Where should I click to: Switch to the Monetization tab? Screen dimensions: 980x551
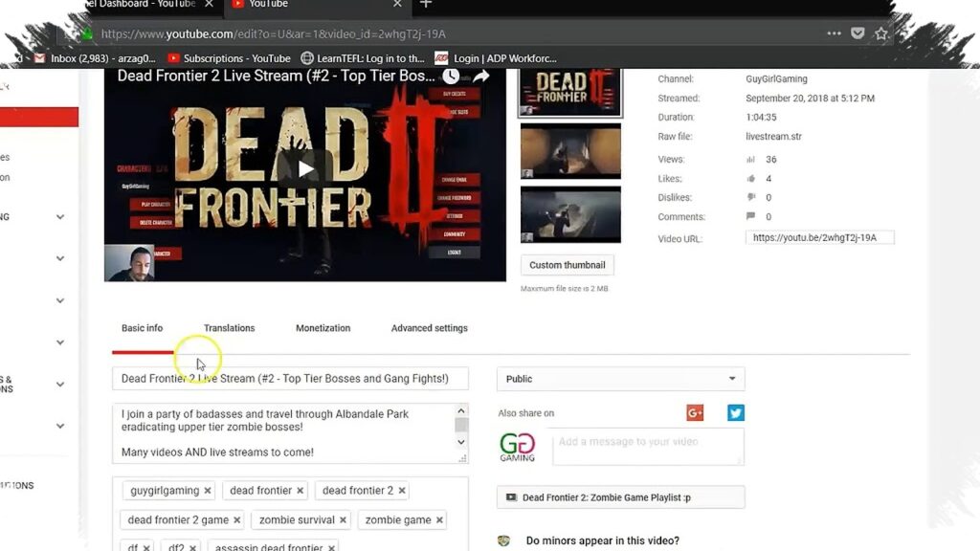click(323, 328)
